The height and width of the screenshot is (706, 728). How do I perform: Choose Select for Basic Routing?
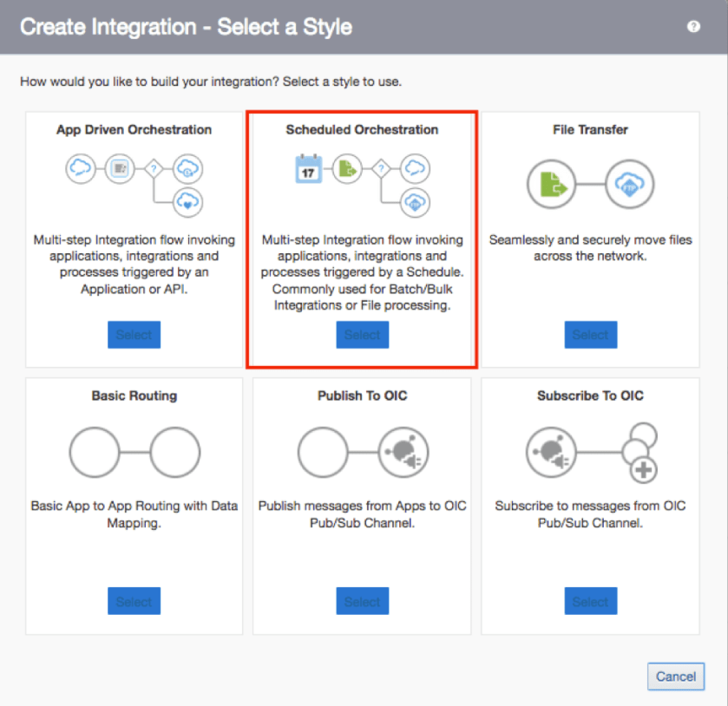[x=134, y=601]
